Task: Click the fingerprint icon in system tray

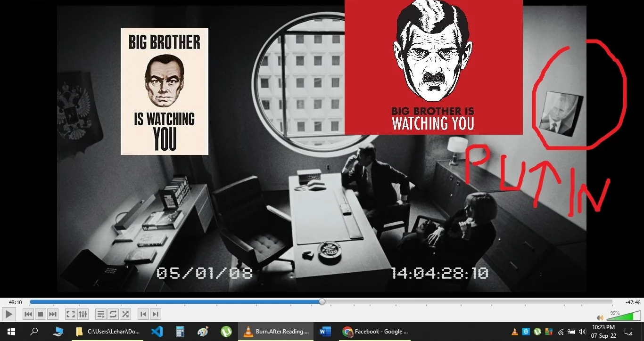Action: (x=527, y=332)
